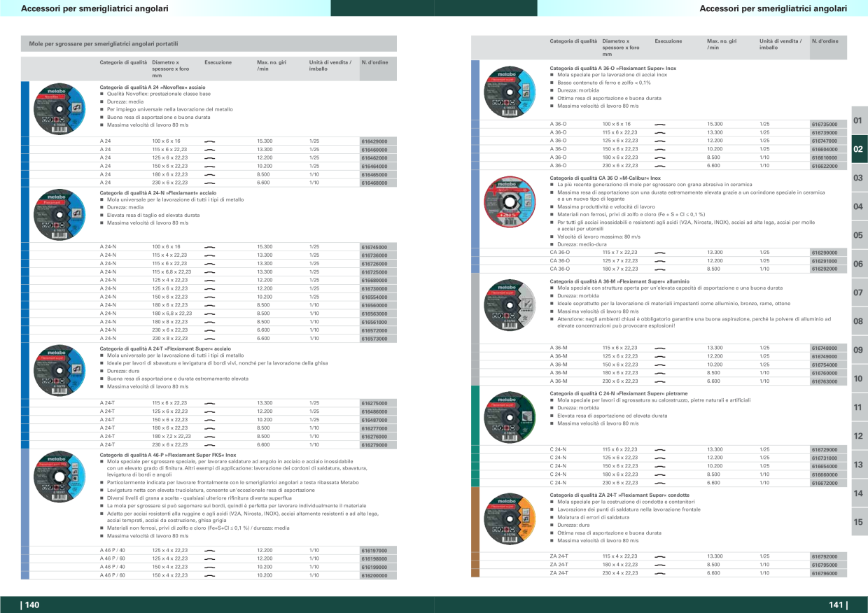Open chapter tab 01
868x613 pixels.
[x=859, y=121]
